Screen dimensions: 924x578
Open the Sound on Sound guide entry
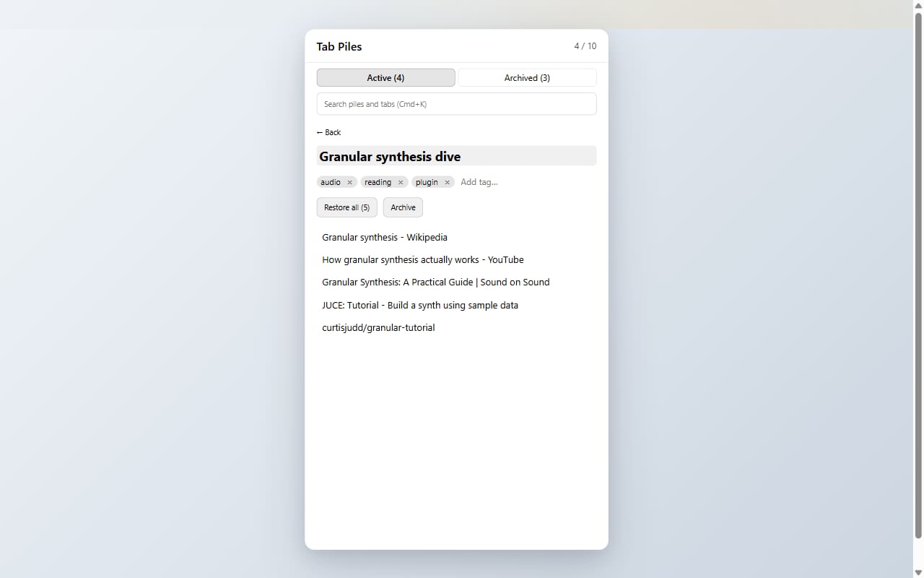[x=456, y=282]
